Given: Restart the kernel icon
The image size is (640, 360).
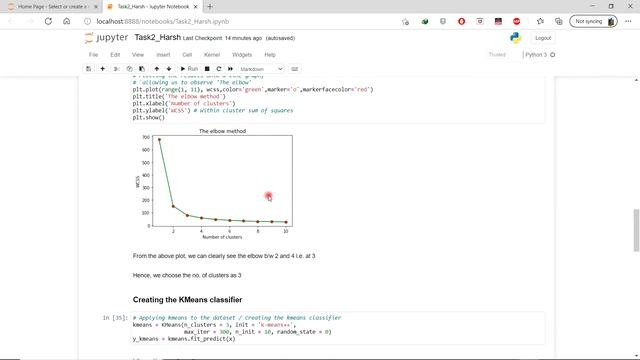Looking at the screenshot, I should 219,69.
